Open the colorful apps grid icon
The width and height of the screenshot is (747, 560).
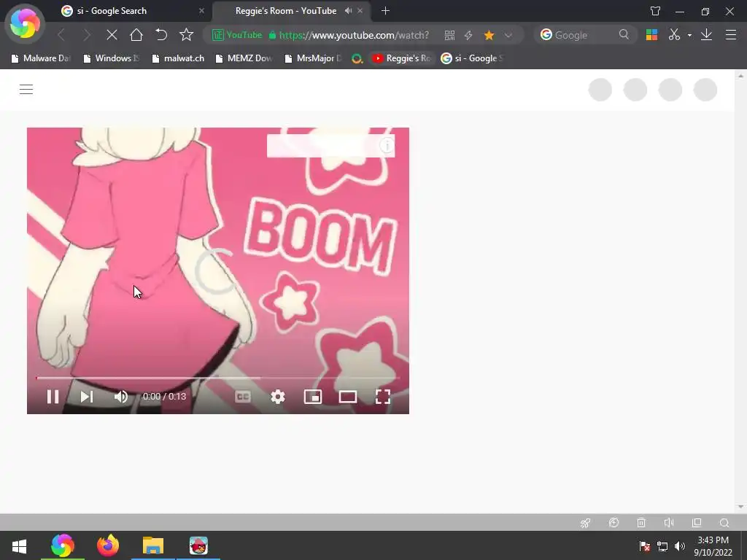point(651,35)
